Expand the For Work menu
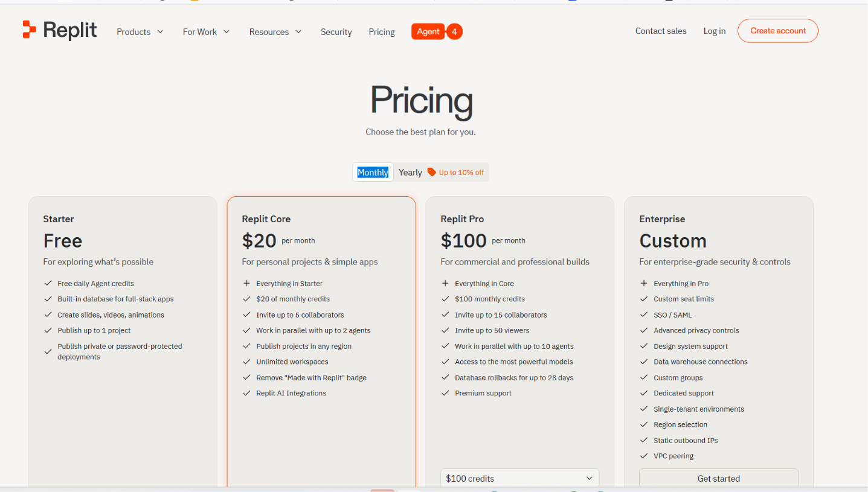868x492 pixels. click(207, 32)
